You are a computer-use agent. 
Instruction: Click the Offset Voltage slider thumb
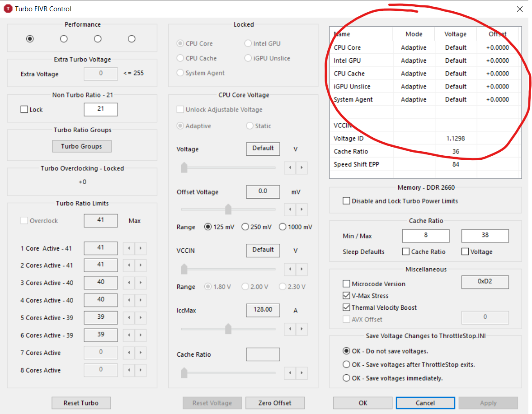(228, 209)
